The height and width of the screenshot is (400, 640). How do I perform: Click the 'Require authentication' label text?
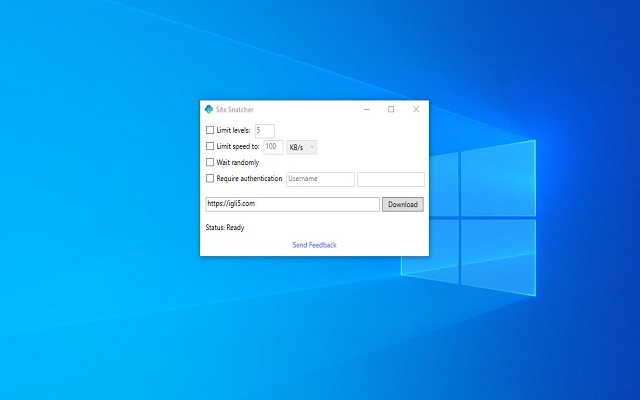(x=249, y=179)
